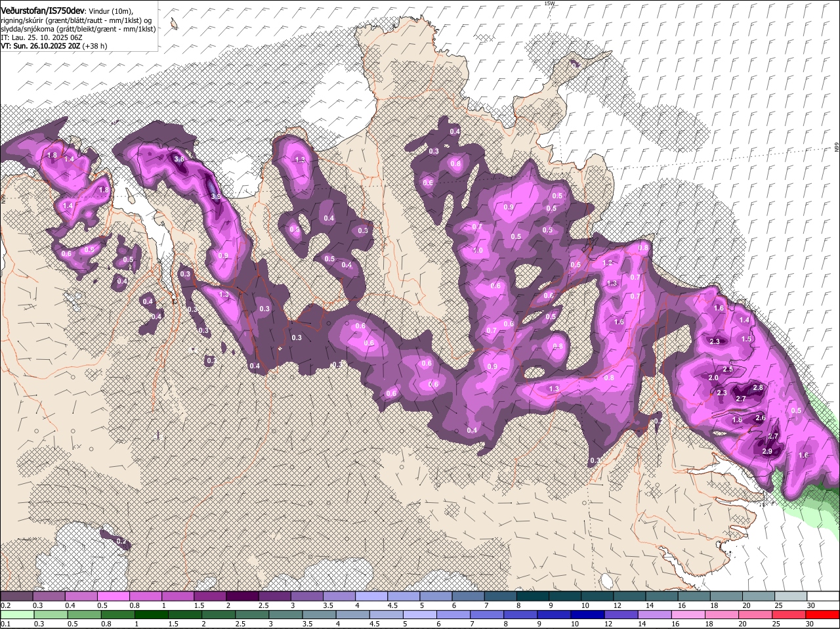
Task: Click the 0.2 label in top legend
Action: [x=5, y=605]
